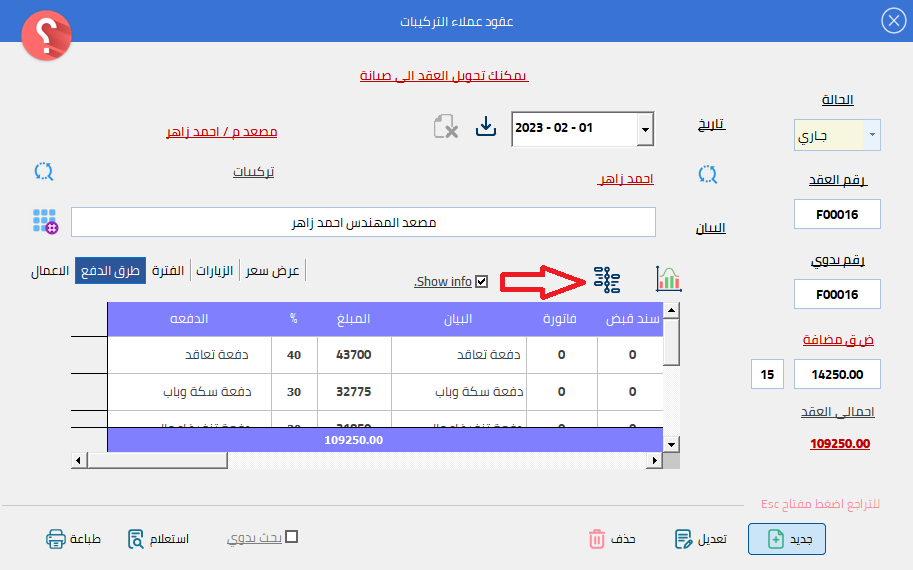This screenshot has width=913, height=570.
Task: Enable the بحث يدوي checkbox
Action: tap(292, 537)
